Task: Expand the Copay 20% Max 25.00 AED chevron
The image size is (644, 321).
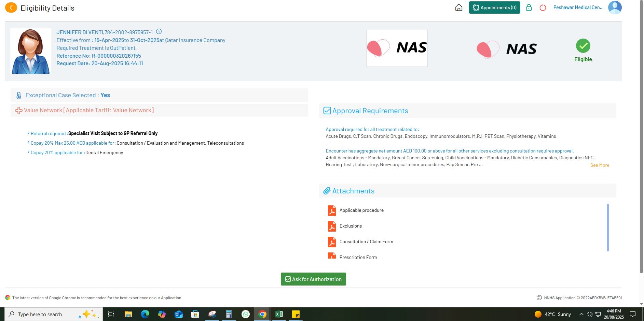Action: point(28,143)
